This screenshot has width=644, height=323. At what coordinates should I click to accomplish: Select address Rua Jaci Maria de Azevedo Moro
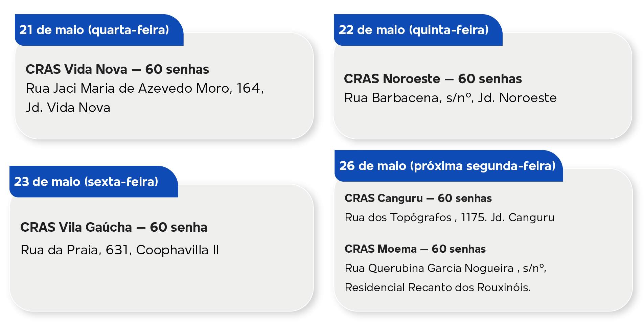coord(145,88)
